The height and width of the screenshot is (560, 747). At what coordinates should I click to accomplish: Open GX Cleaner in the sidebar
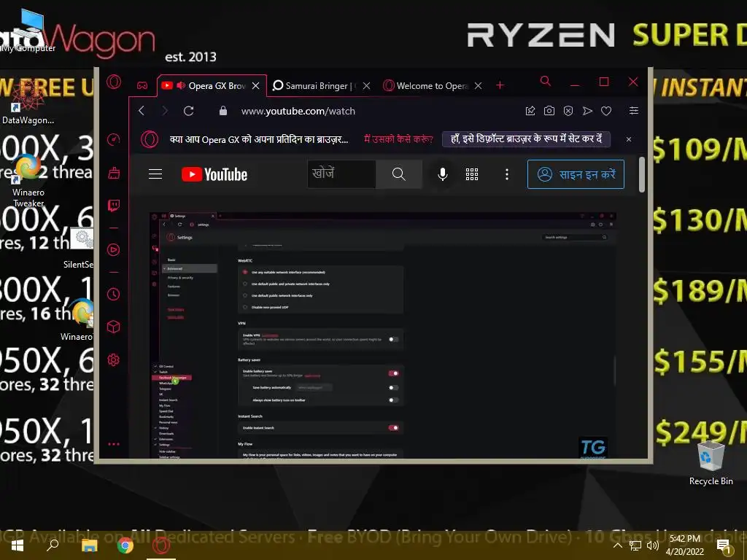(x=113, y=172)
